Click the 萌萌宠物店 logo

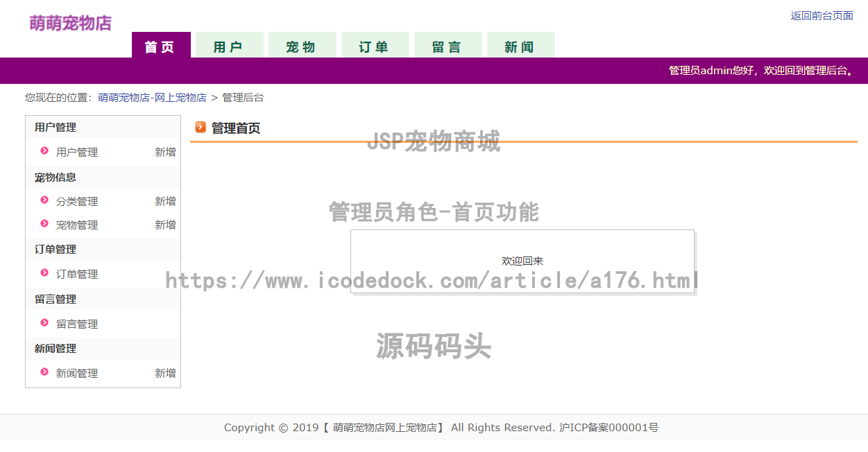point(69,23)
